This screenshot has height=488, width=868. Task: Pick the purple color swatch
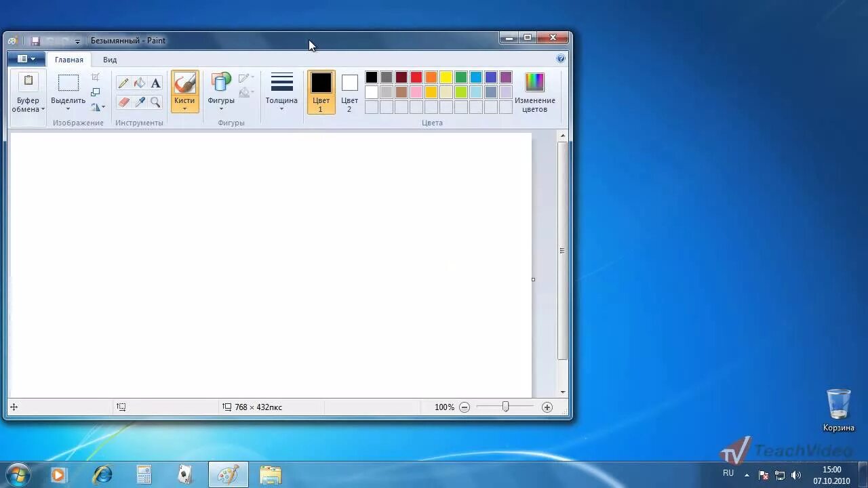click(506, 77)
